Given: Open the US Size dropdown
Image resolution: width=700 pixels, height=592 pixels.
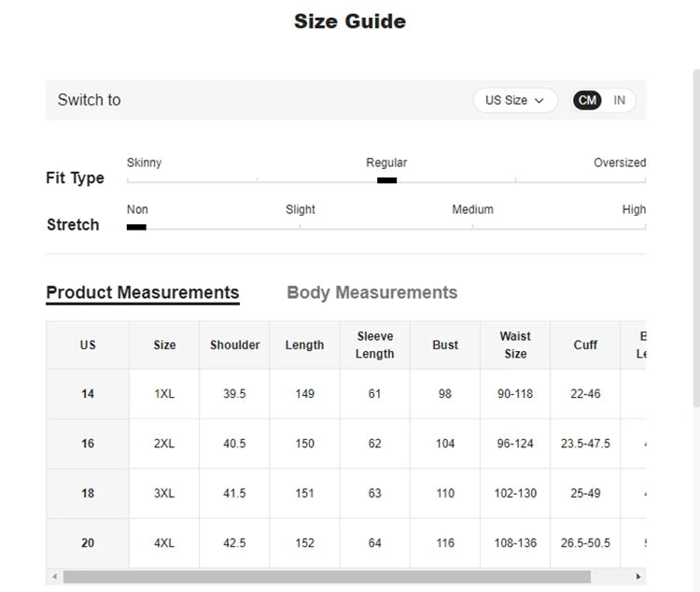Looking at the screenshot, I should 515,100.
